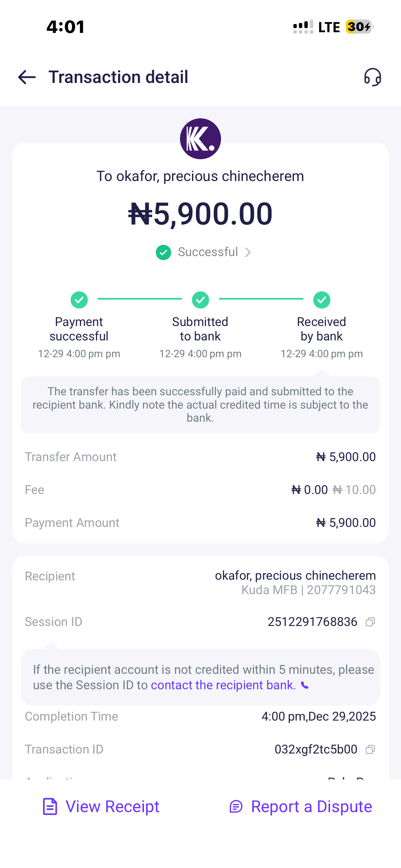Expand the Successful status chevron
Viewport: 401px width, 868px height.
point(248,252)
